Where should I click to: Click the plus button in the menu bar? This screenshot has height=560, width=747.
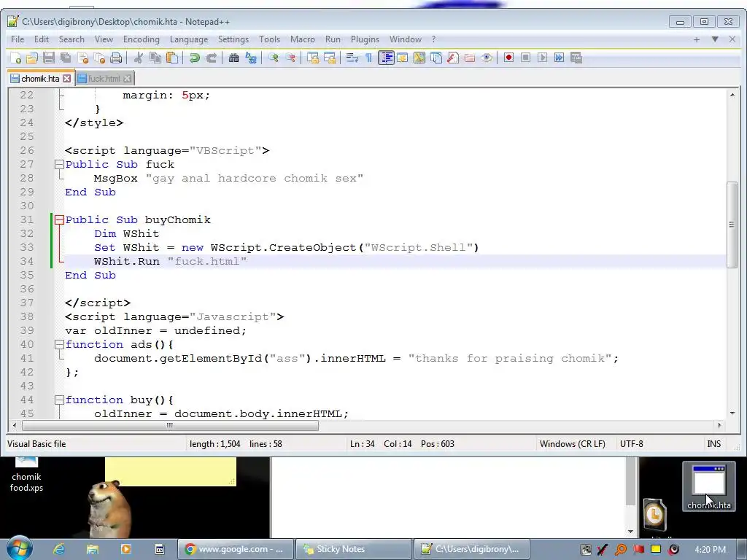[x=697, y=39]
